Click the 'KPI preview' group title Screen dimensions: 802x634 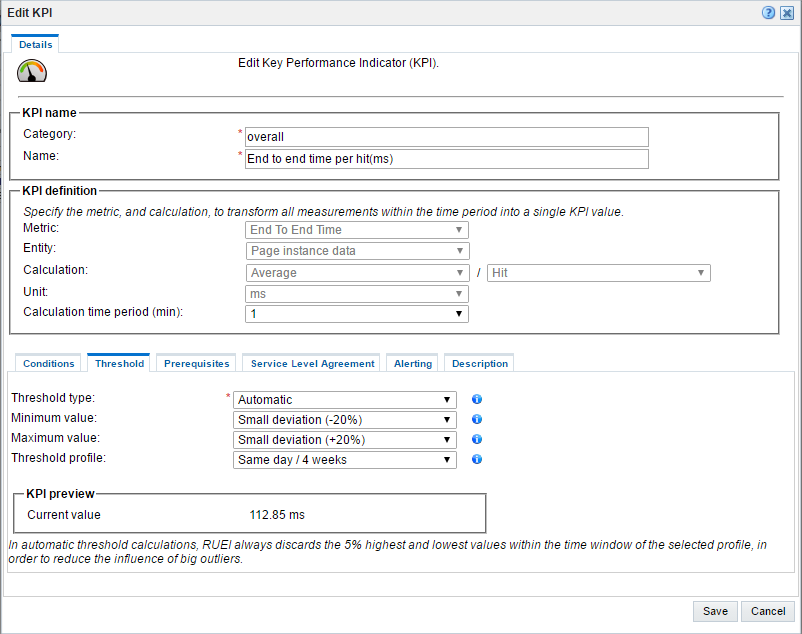click(60, 494)
